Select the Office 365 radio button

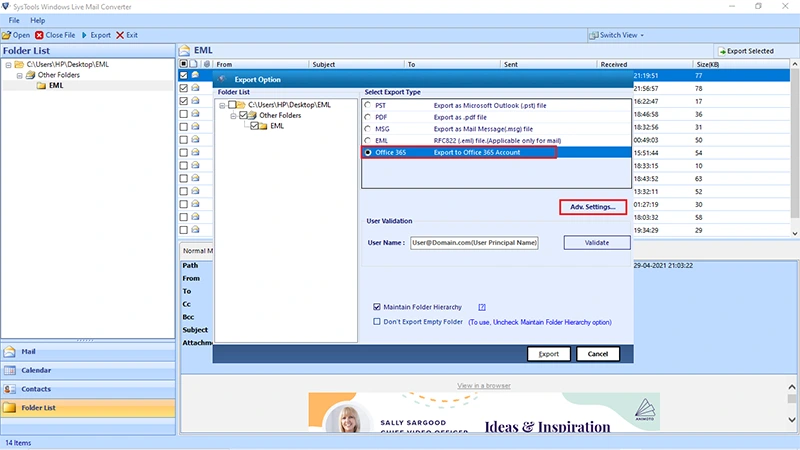point(368,152)
